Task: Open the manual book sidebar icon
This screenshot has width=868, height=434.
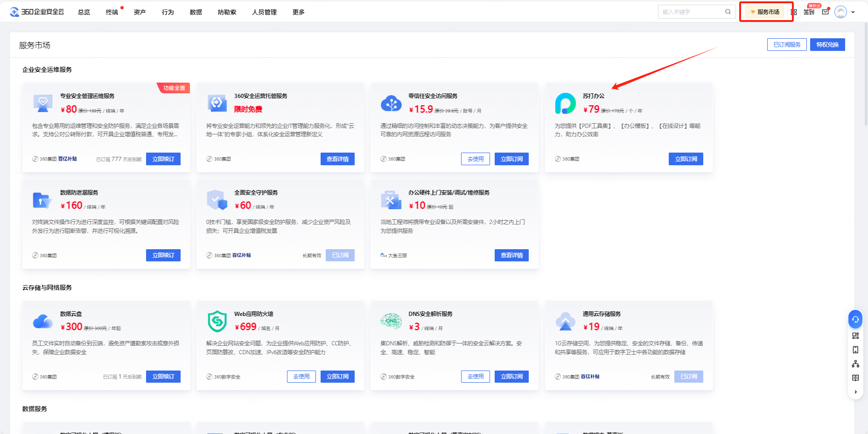Action: (855, 378)
